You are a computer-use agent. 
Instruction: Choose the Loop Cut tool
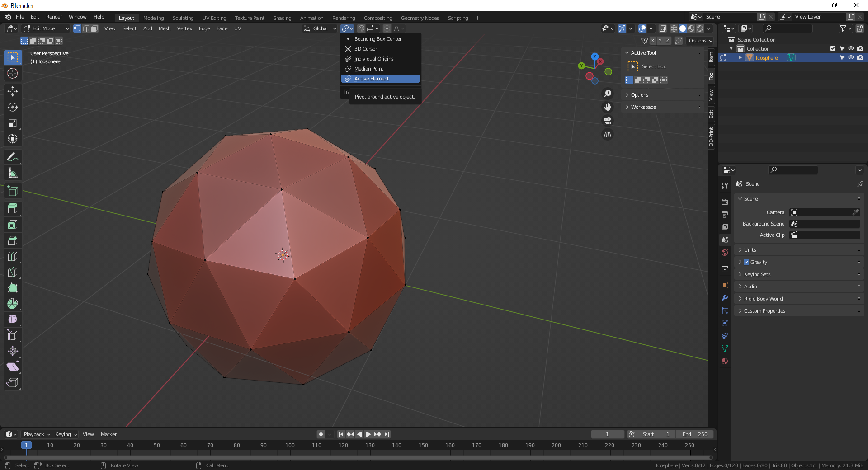[13, 256]
